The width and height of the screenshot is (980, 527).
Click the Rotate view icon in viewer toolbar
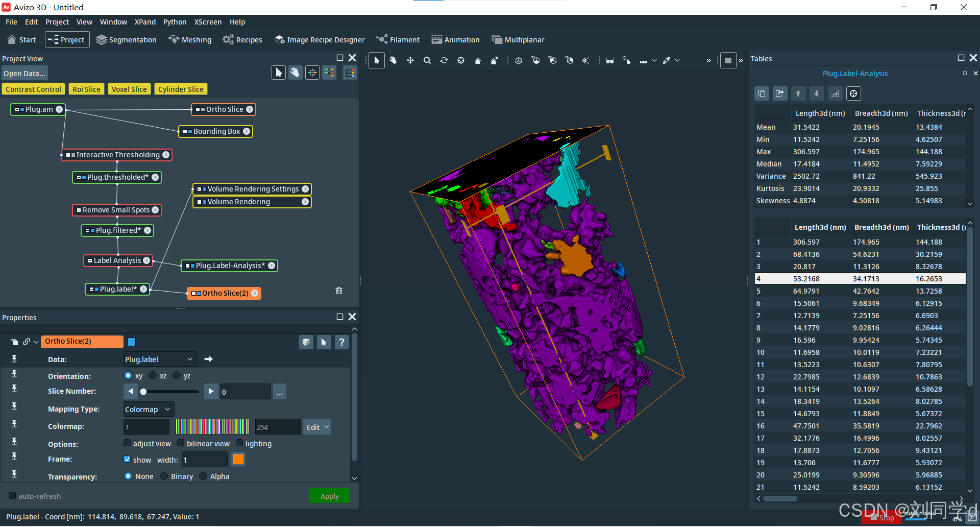point(444,60)
